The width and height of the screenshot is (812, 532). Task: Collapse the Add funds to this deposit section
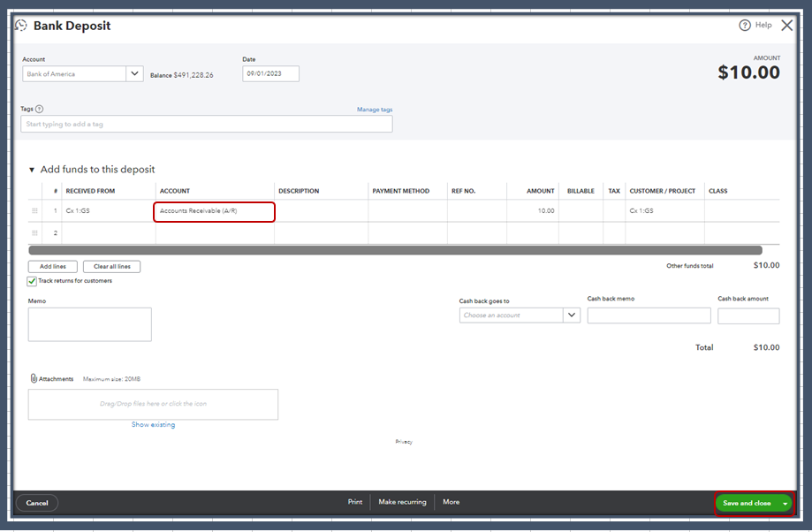pyautogui.click(x=31, y=170)
